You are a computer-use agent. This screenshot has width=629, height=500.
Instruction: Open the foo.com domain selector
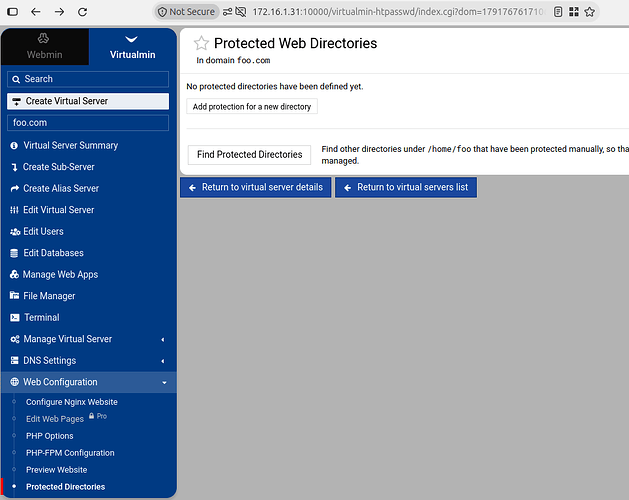[88, 123]
